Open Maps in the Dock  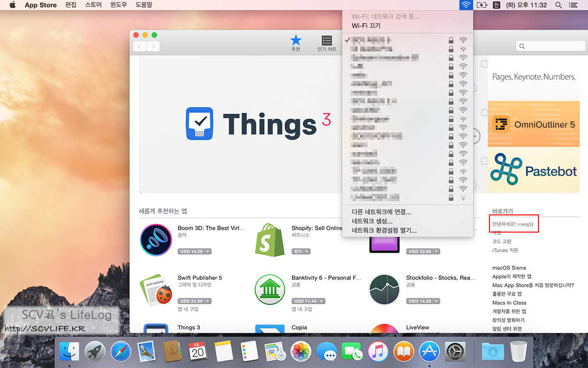pyautogui.click(x=275, y=351)
